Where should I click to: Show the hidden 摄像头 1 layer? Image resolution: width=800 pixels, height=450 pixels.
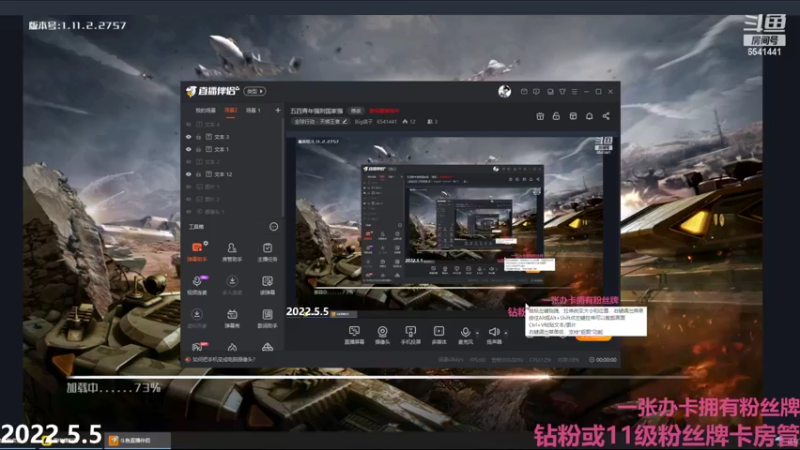[x=188, y=212]
